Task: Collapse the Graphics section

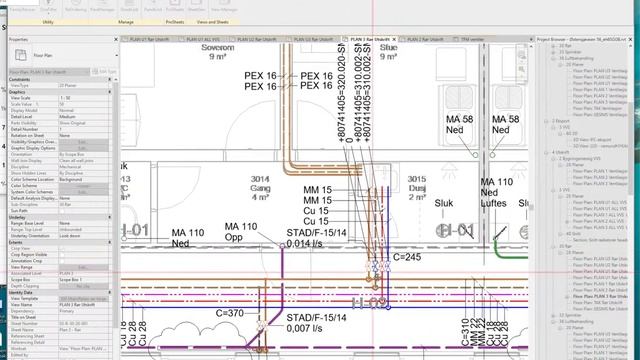Action: [x=109, y=92]
